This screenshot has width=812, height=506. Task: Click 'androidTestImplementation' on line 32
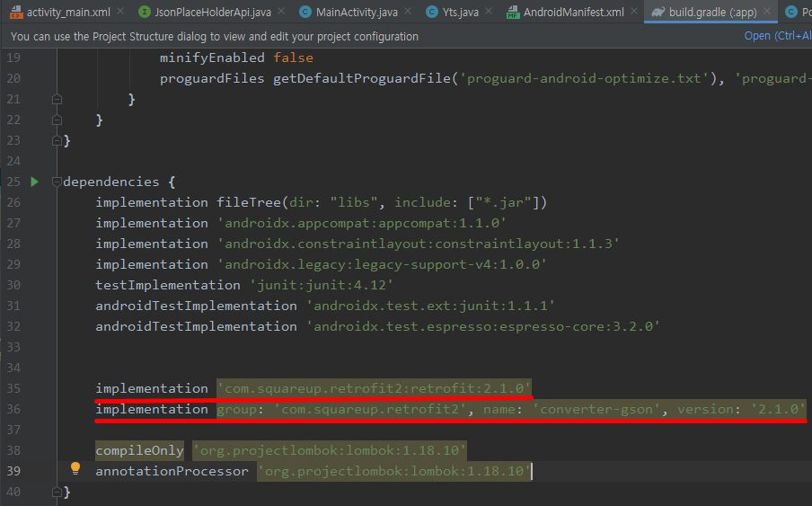pos(197,326)
